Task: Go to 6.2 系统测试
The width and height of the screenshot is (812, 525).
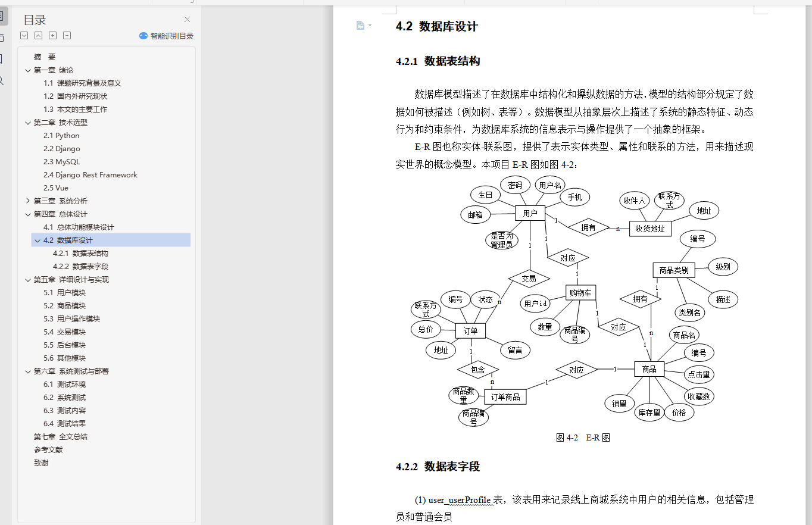Action: pyautogui.click(x=64, y=398)
